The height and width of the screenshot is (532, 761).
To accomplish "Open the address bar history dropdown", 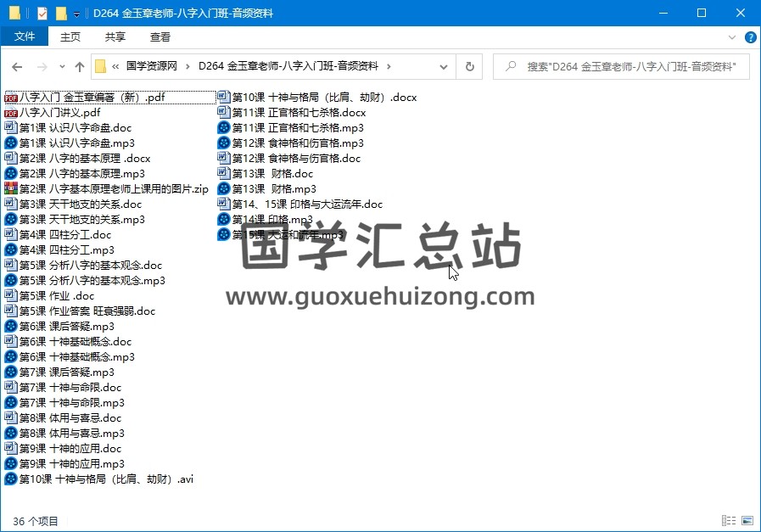I will [446, 66].
